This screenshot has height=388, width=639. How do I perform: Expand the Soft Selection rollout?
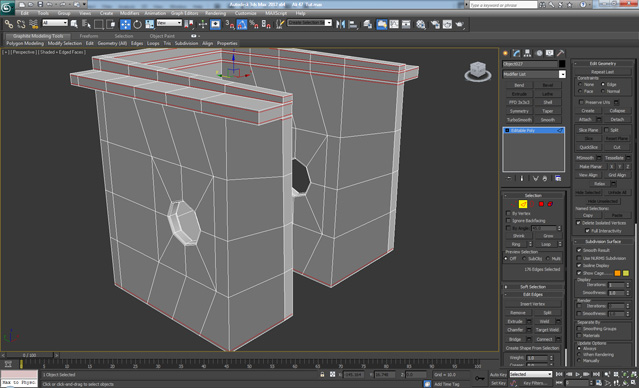coord(533,287)
